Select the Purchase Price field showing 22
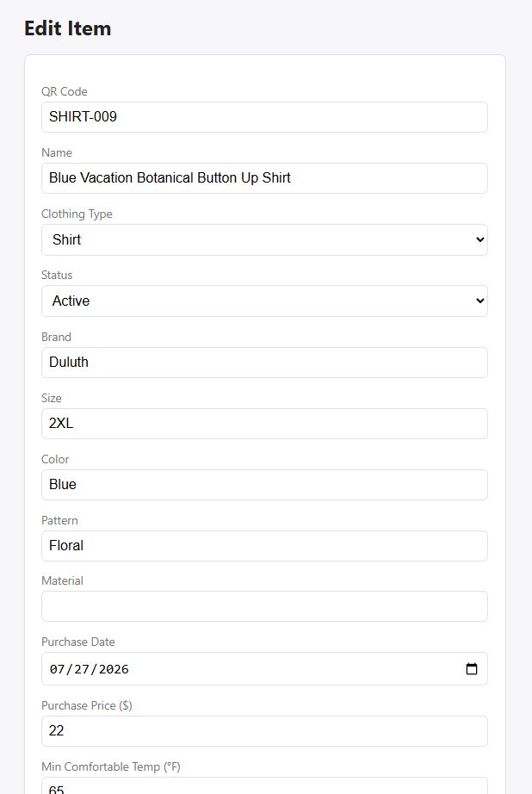The width and height of the screenshot is (532, 794). click(x=264, y=730)
